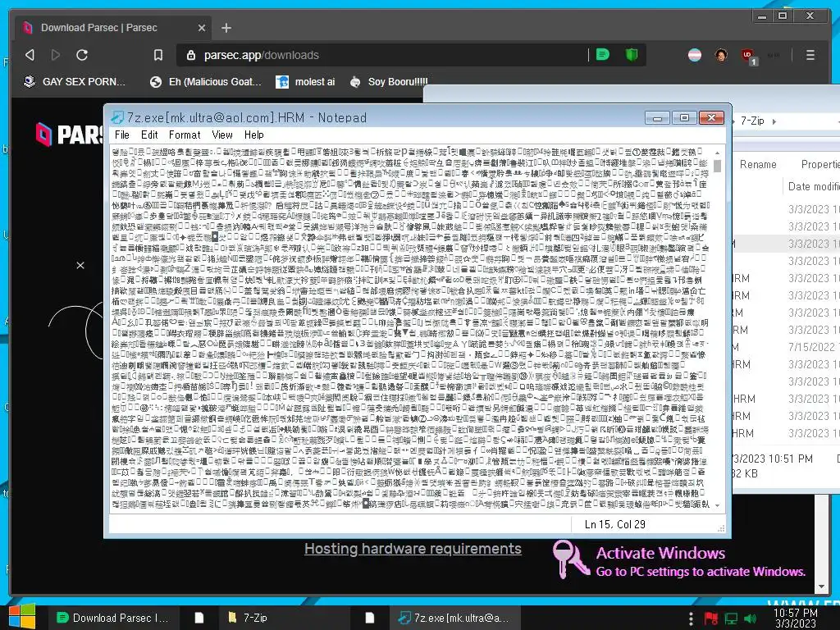This screenshot has height=630, width=840.
Task: Click Ln 15, Col 29 status text
Action: coord(615,524)
